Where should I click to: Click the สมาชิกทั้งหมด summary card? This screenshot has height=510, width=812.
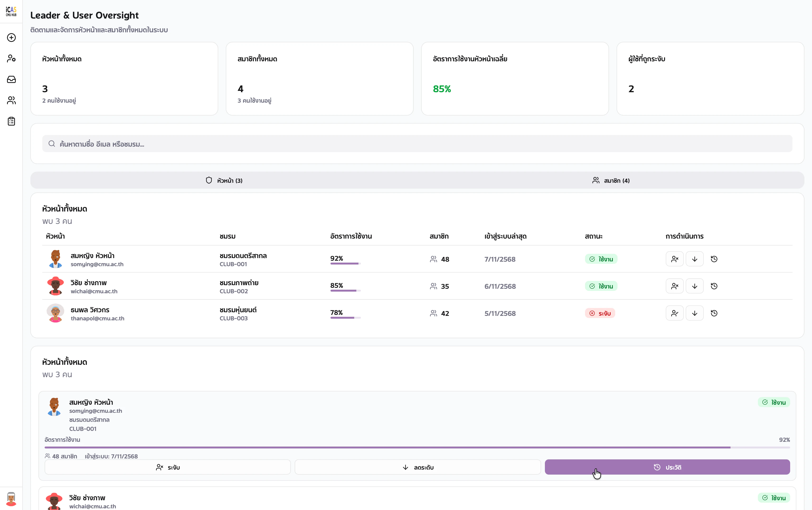tap(319, 79)
